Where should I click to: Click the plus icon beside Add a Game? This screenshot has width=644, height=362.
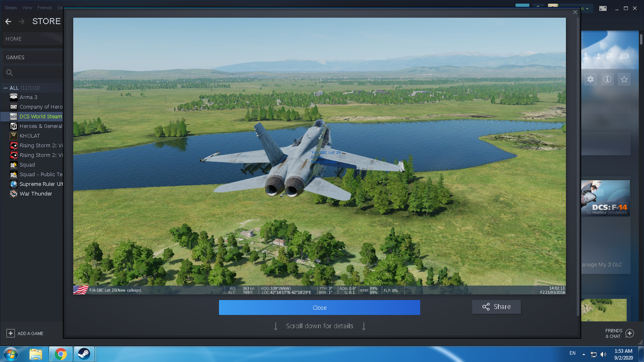pos(10,333)
